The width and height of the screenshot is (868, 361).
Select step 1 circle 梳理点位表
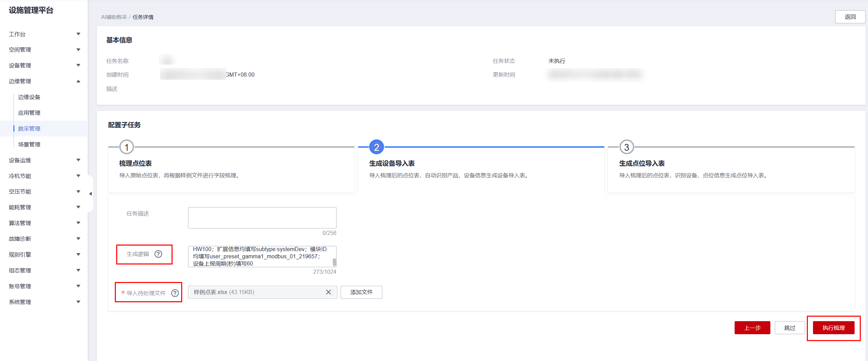point(127,147)
